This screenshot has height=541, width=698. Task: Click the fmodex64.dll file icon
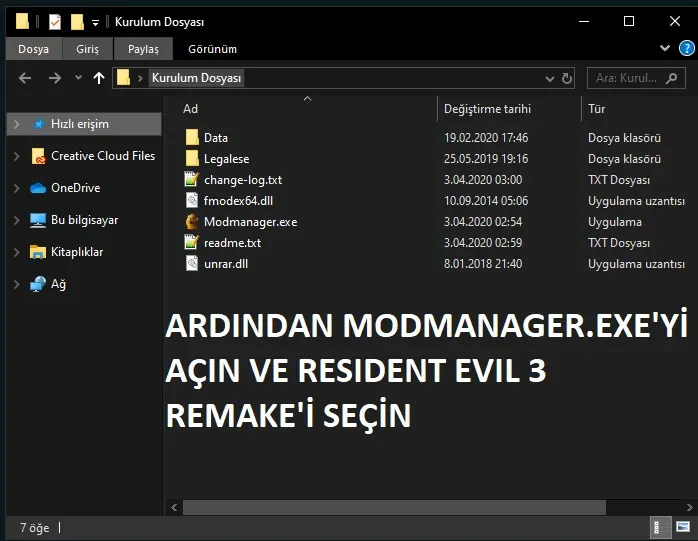[193, 201]
